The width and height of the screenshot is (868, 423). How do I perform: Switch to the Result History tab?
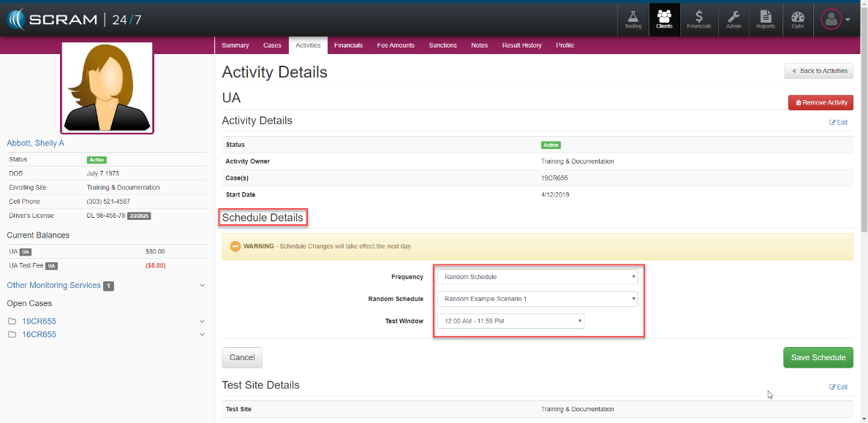pos(521,45)
